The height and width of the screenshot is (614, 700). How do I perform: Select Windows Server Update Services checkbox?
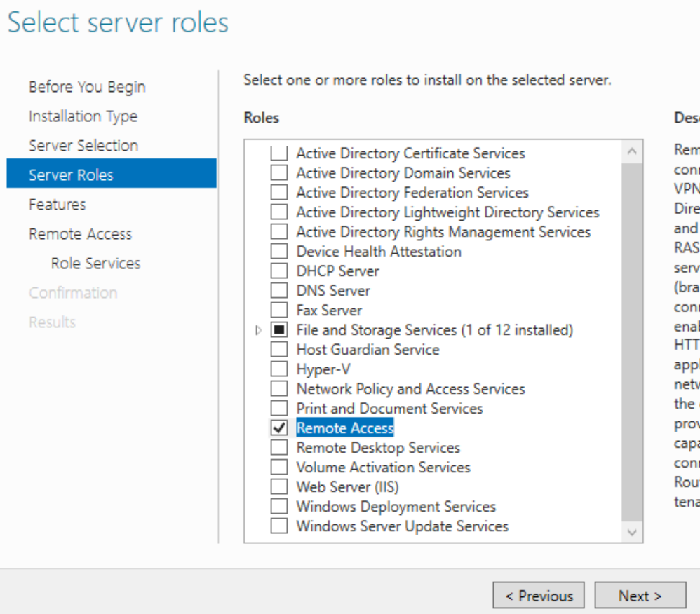[279, 526]
